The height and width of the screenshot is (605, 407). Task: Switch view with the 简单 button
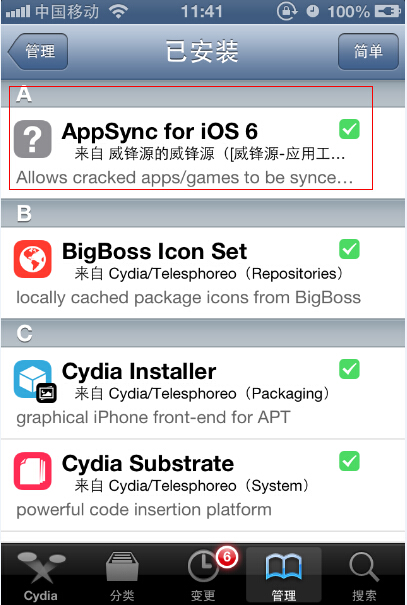(x=368, y=51)
